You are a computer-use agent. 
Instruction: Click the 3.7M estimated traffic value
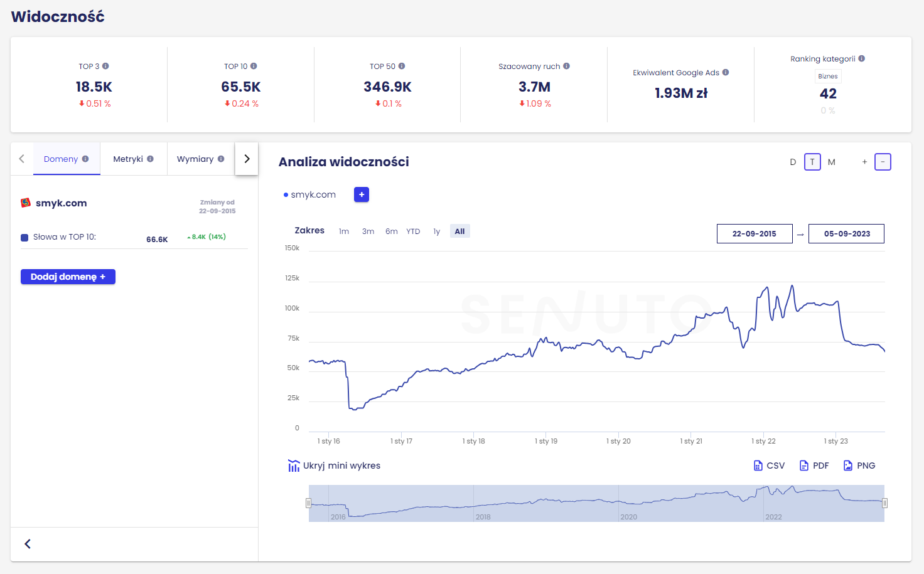(534, 87)
